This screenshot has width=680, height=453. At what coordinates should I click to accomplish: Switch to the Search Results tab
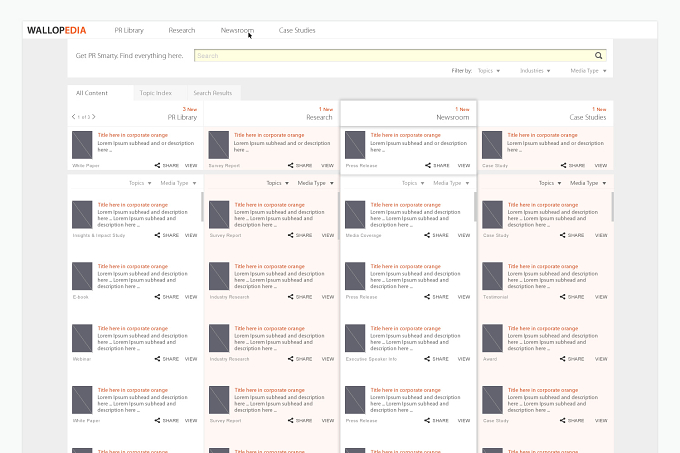point(213,93)
